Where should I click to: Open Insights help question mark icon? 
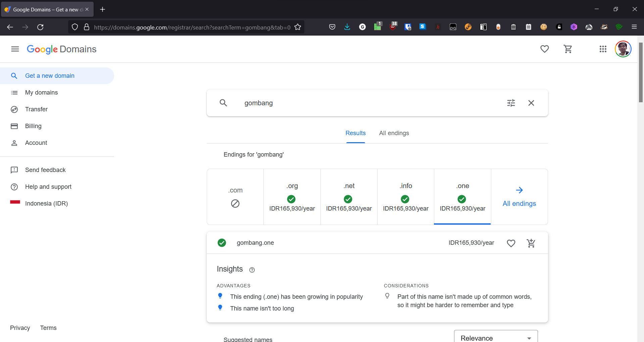(x=252, y=270)
